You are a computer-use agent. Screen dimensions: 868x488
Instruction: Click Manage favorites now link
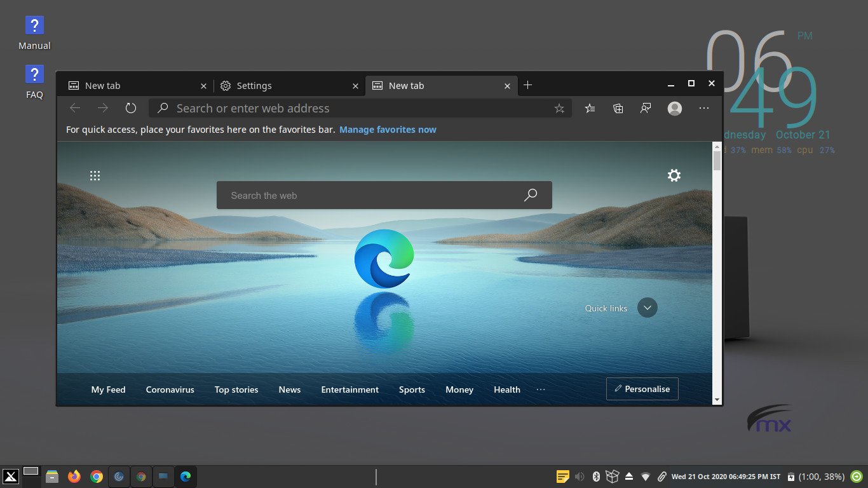(388, 130)
